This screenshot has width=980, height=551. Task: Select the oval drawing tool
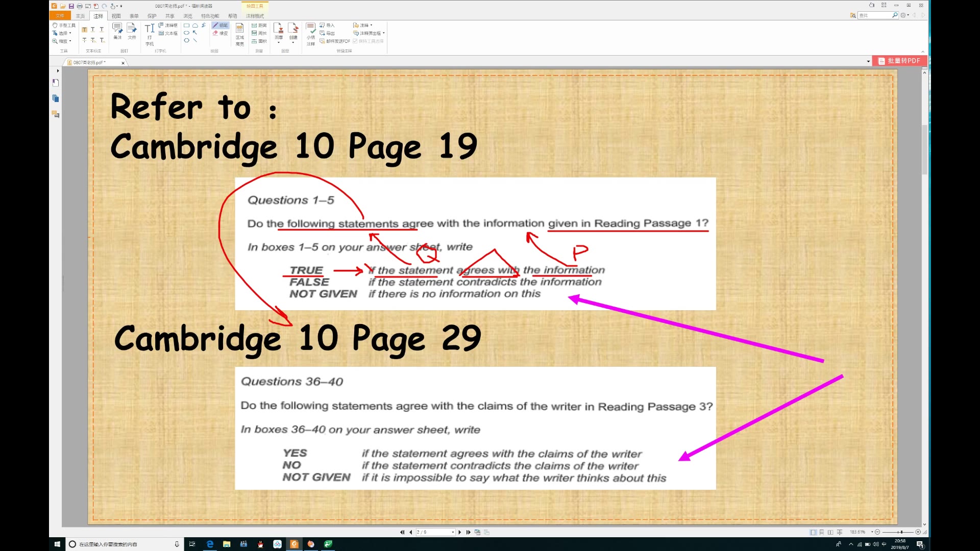(x=186, y=33)
